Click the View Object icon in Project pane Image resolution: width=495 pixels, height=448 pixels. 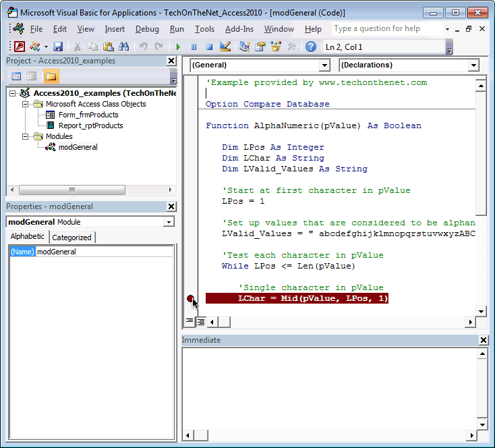pos(31,76)
